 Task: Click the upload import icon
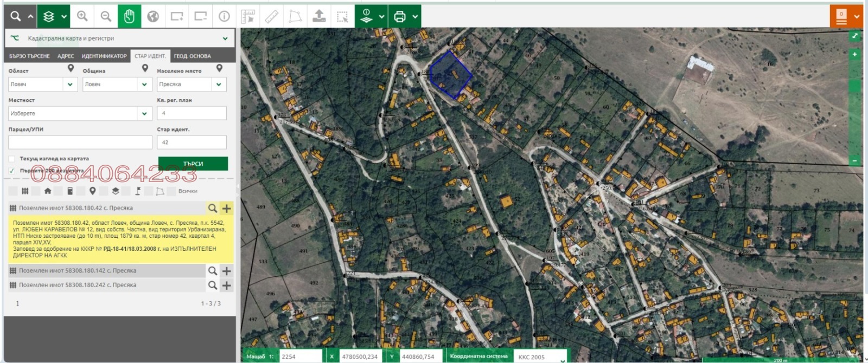(x=319, y=16)
